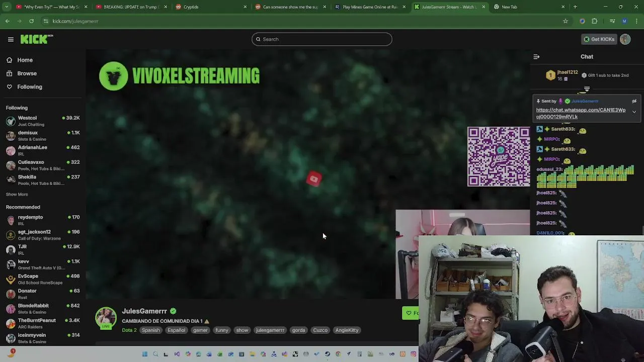Open sgt_jackson12 recommended channel
Viewport: 644px width, 362px height.
(x=43, y=235)
